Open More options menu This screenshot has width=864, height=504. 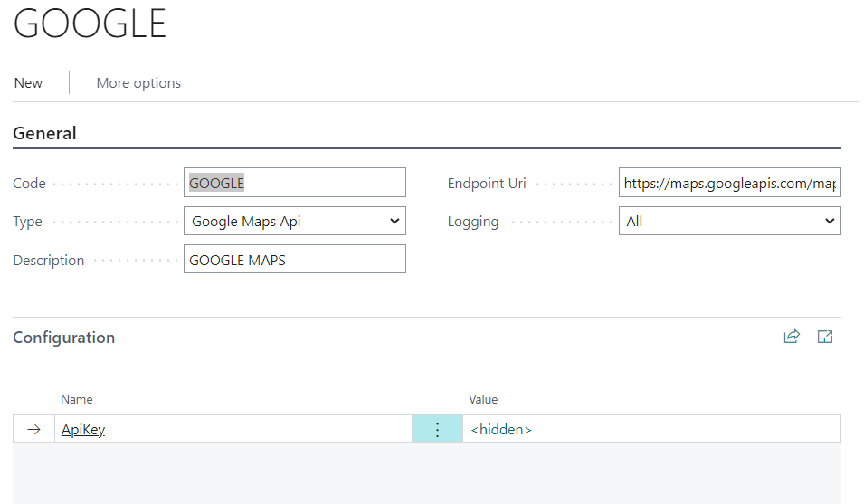(x=138, y=82)
